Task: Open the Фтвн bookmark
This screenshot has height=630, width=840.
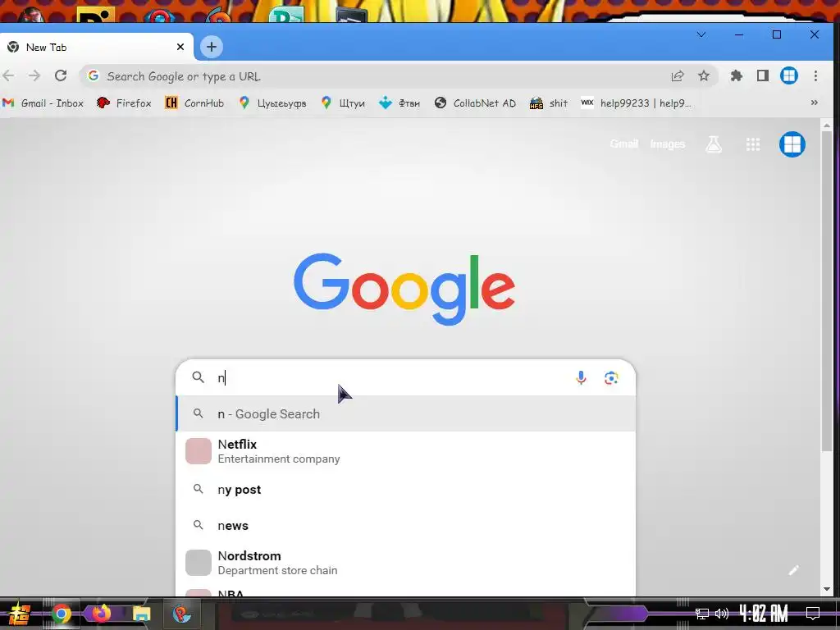Action: [399, 103]
